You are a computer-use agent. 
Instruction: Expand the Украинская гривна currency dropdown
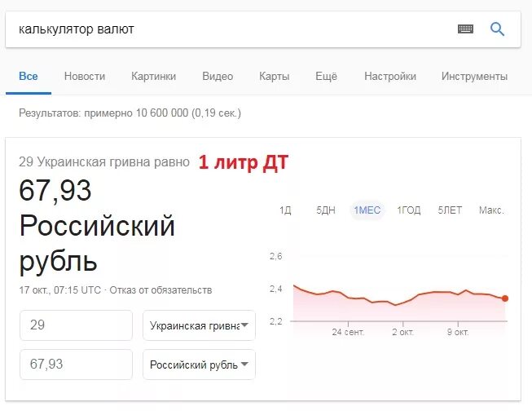[x=199, y=325]
